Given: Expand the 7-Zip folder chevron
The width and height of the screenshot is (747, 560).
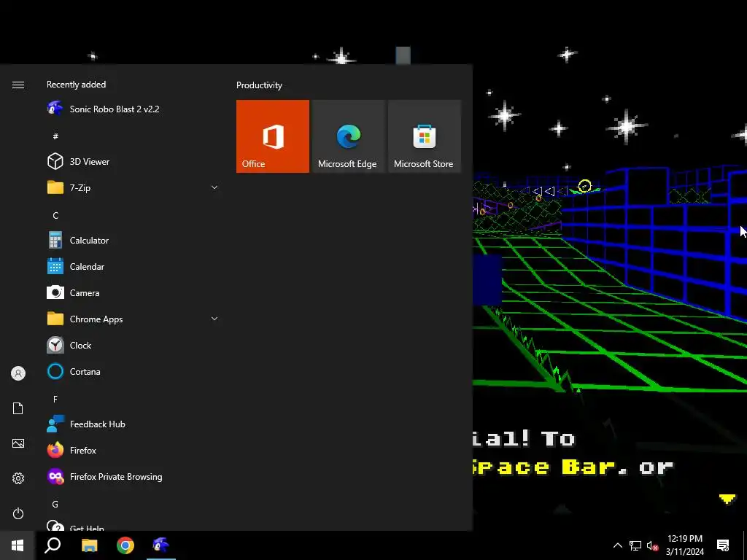Looking at the screenshot, I should click(x=214, y=187).
